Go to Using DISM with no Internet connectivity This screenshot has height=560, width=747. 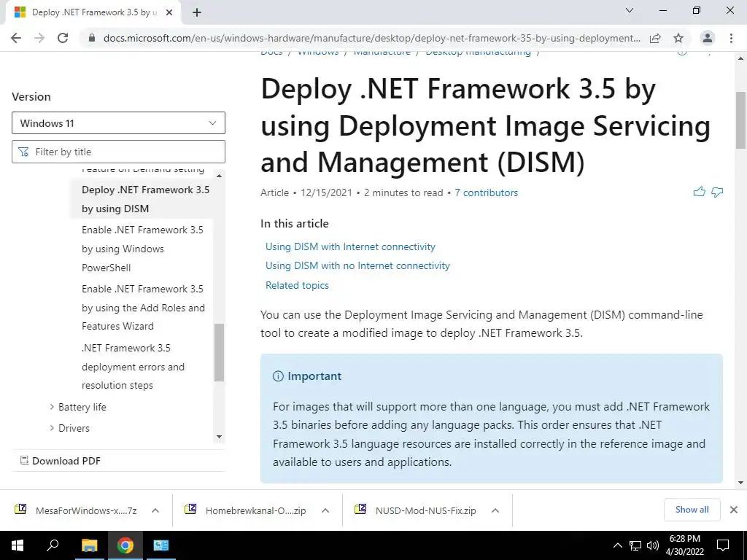pyautogui.click(x=357, y=265)
